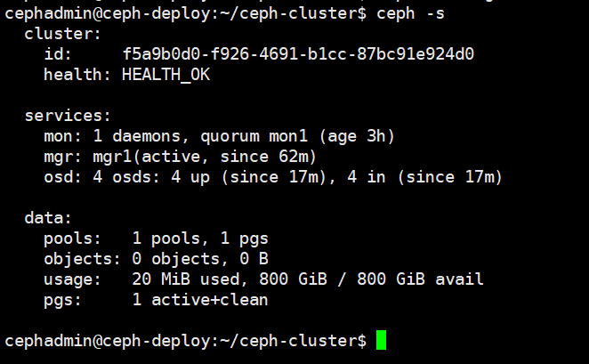Select the cluster id value starting f5a9b0d0

click(298, 54)
